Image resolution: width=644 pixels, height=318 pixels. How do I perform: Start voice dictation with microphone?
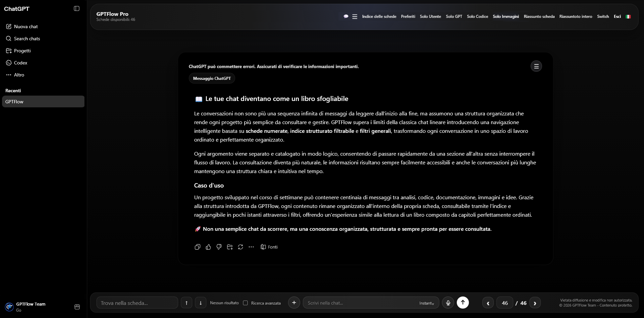click(448, 303)
